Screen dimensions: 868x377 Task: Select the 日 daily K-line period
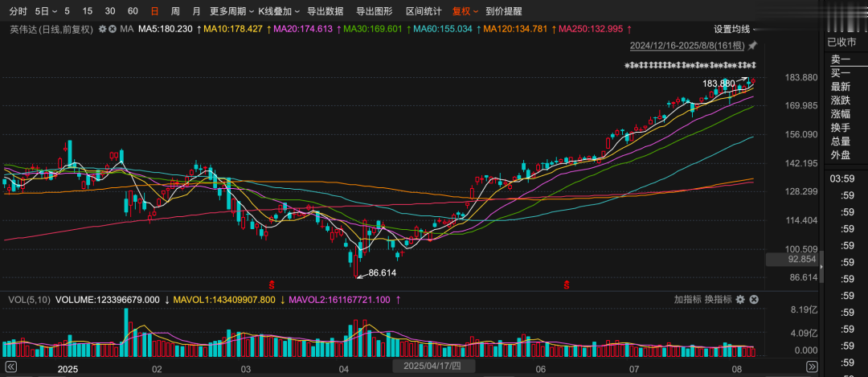tap(154, 11)
